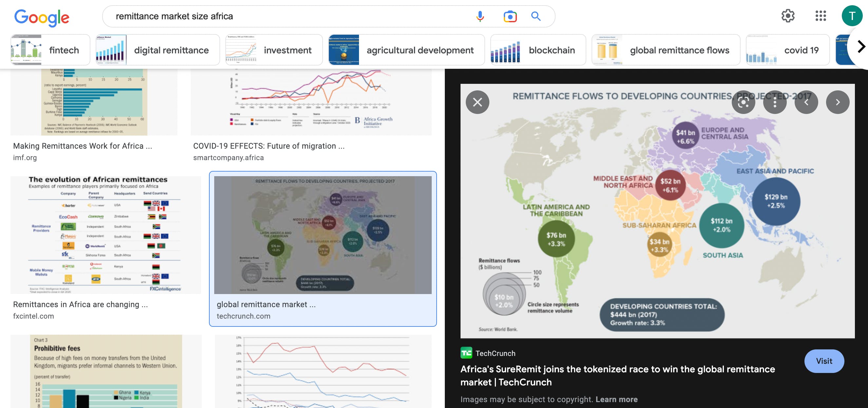Open the Google account avatar T
Viewport: 868px width, 408px height.
(852, 16)
